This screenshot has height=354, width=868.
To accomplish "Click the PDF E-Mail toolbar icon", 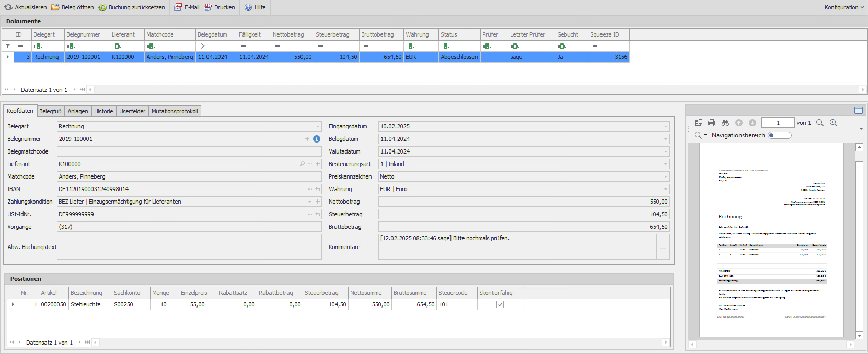I will pos(179,7).
